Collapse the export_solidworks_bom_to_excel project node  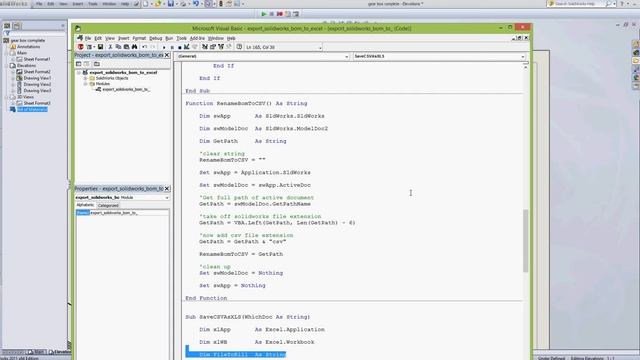[79, 72]
